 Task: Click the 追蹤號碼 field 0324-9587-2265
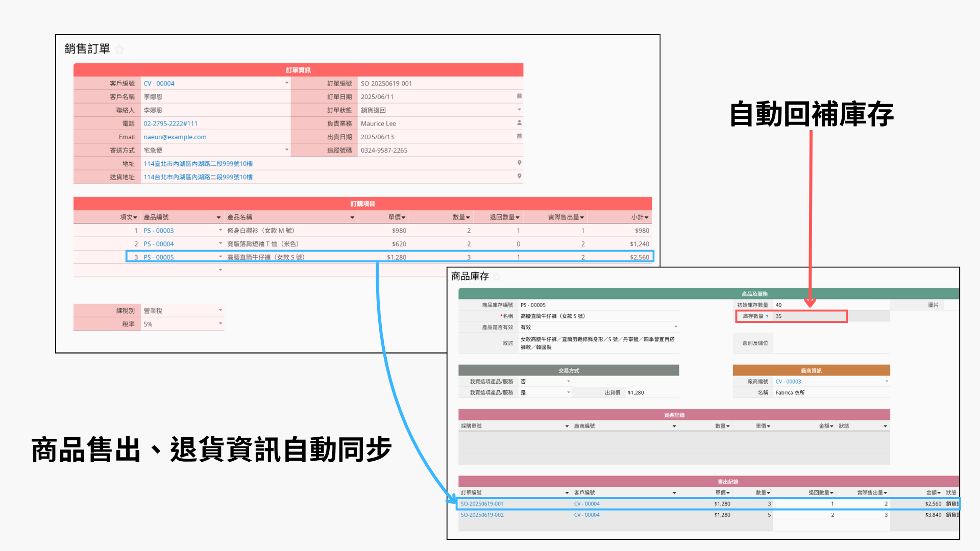tap(384, 150)
